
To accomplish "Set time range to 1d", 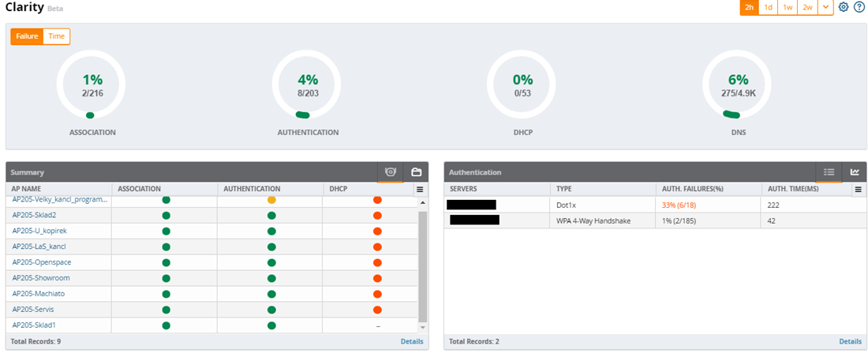I will pos(769,7).
